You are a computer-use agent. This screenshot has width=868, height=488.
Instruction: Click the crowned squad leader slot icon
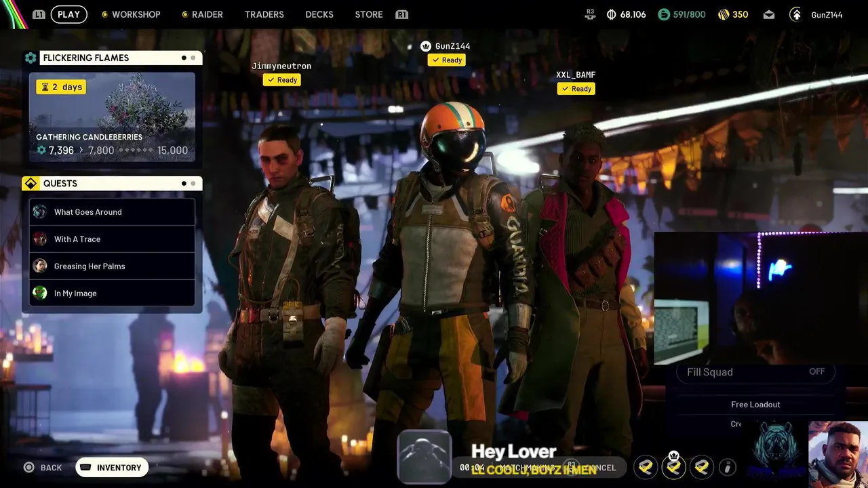click(673, 466)
